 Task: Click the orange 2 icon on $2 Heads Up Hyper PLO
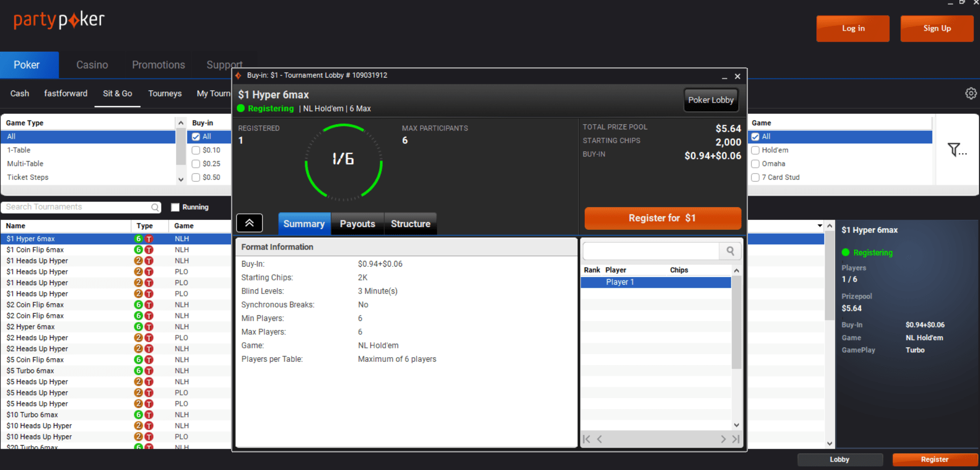click(138, 337)
